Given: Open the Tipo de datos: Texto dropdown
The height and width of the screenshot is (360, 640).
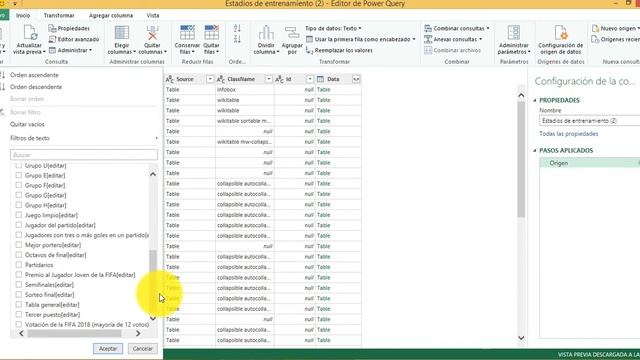Looking at the screenshot, I should tap(333, 28).
